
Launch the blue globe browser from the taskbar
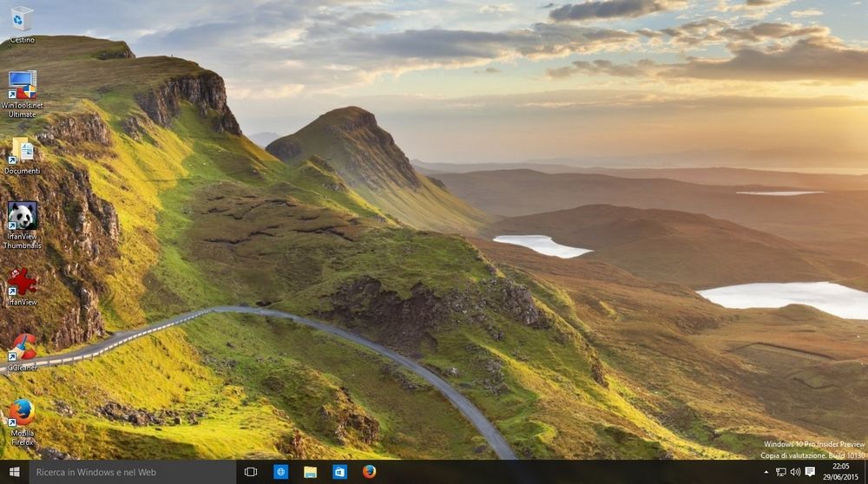click(x=280, y=472)
